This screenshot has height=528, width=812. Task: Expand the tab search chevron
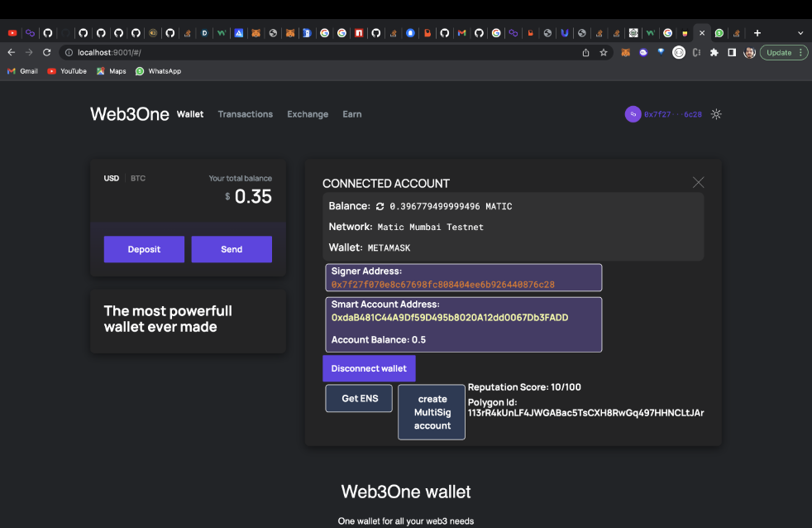pos(800,33)
